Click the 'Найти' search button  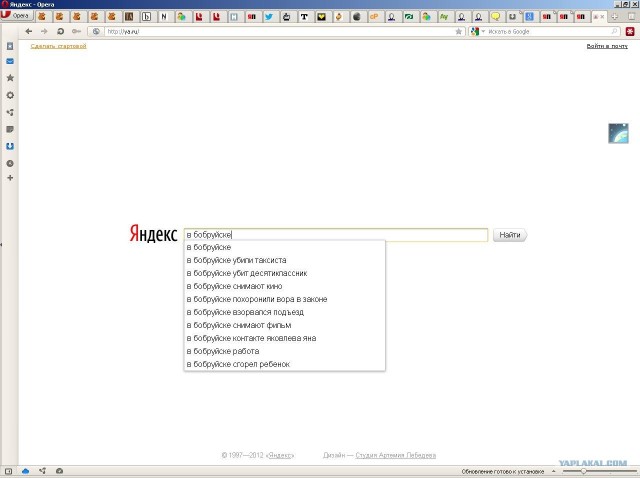(510, 235)
